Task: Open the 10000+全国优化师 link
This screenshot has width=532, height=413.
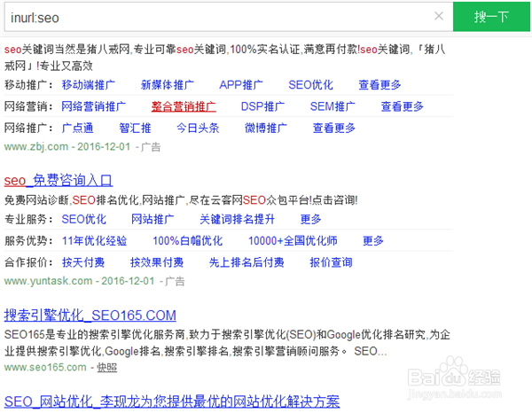Action: point(293,241)
